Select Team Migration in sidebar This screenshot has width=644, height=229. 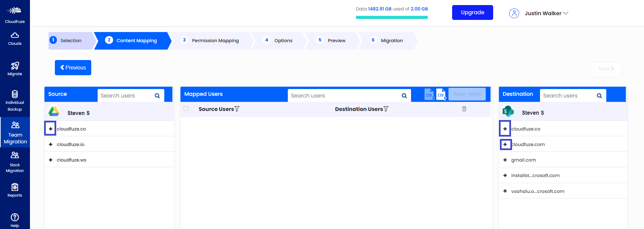click(x=15, y=133)
